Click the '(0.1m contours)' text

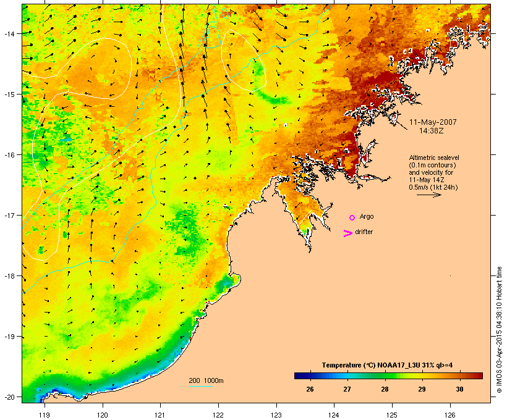click(x=432, y=165)
